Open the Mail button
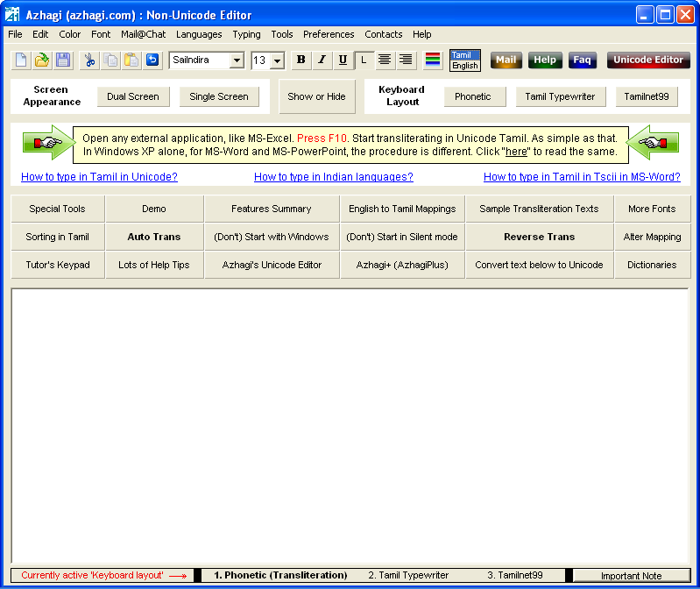The height and width of the screenshot is (589, 700). (x=506, y=60)
